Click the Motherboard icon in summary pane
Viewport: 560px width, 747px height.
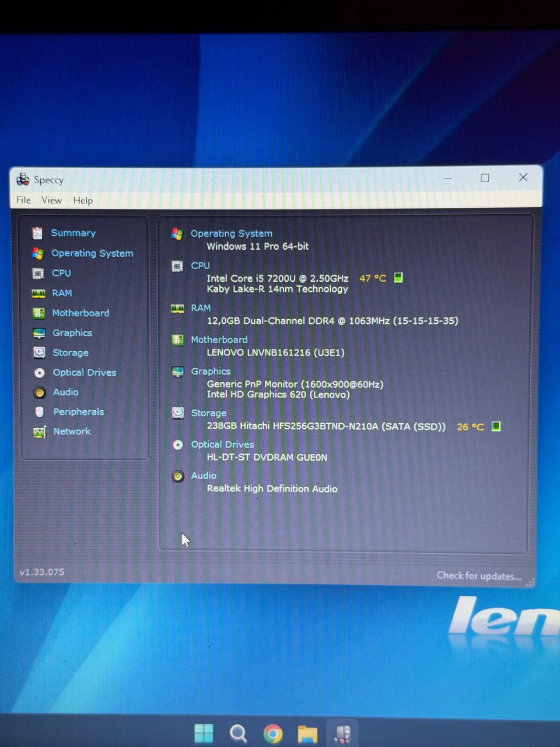pyautogui.click(x=178, y=340)
